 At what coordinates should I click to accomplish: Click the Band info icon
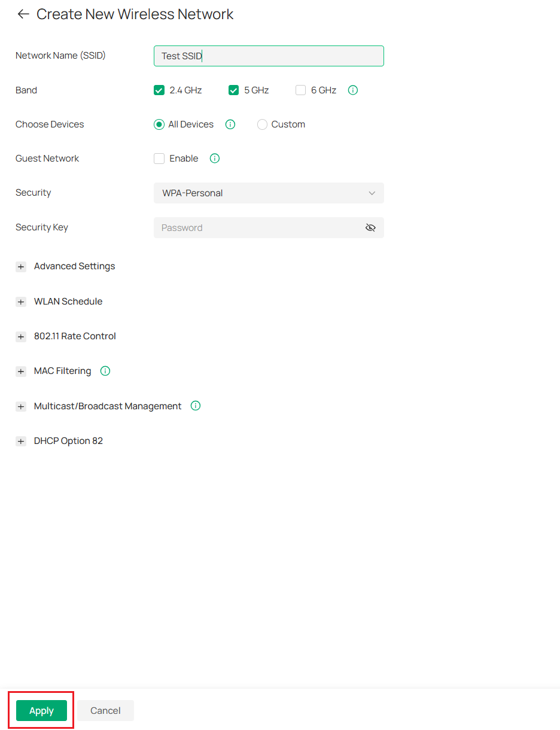[x=353, y=90]
